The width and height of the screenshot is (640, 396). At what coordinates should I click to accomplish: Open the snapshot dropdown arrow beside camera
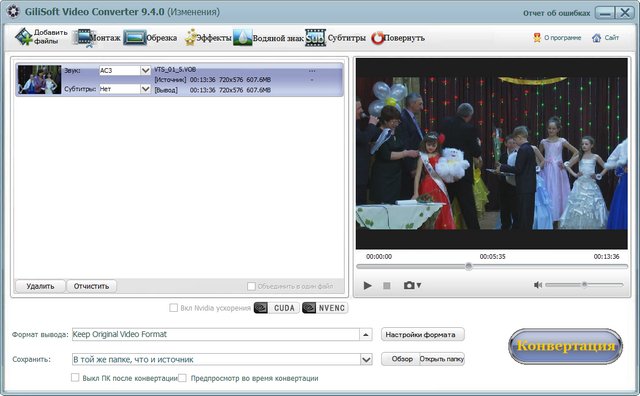pos(419,285)
